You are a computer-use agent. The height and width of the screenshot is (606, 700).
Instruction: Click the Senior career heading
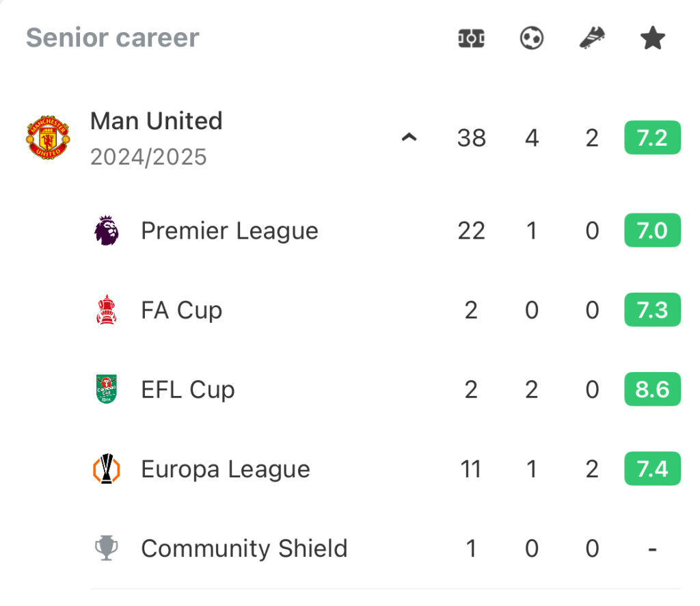(x=113, y=38)
